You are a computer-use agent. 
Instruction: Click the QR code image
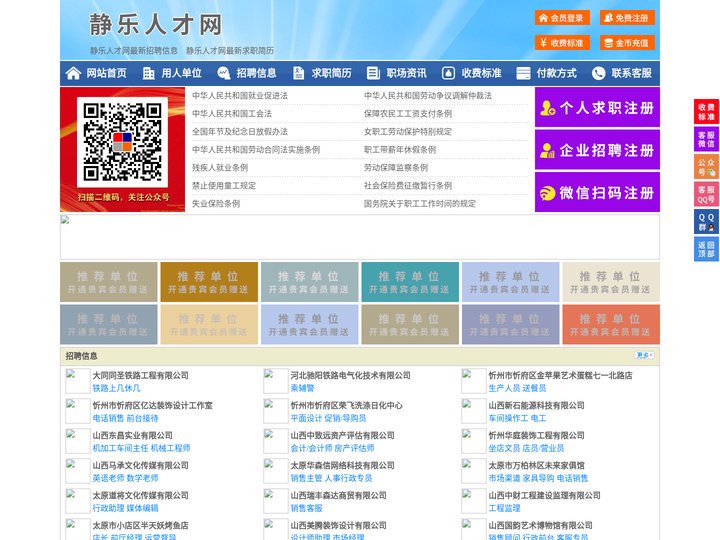tap(122, 142)
